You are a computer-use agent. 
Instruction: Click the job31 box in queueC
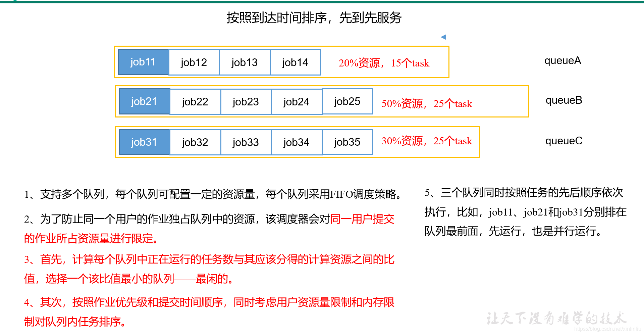(145, 142)
